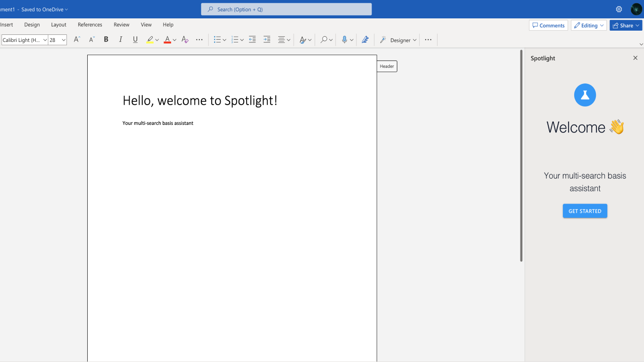Open the Editor pen icon
The height and width of the screenshot is (362, 644).
click(x=365, y=40)
